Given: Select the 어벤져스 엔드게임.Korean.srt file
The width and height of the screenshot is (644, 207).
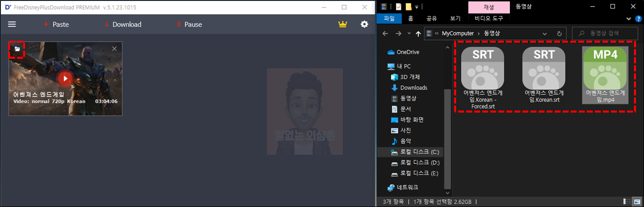Looking at the screenshot, I should click(x=545, y=75).
